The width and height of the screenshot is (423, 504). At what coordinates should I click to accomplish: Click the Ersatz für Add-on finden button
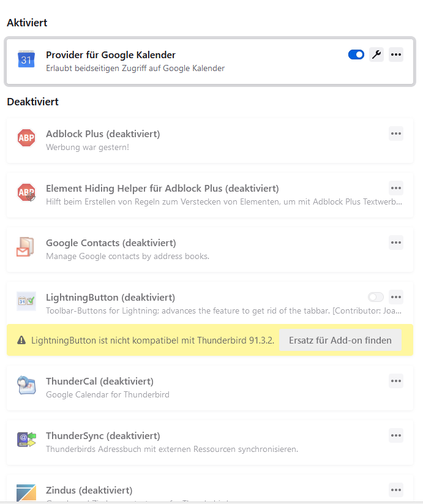(x=340, y=340)
